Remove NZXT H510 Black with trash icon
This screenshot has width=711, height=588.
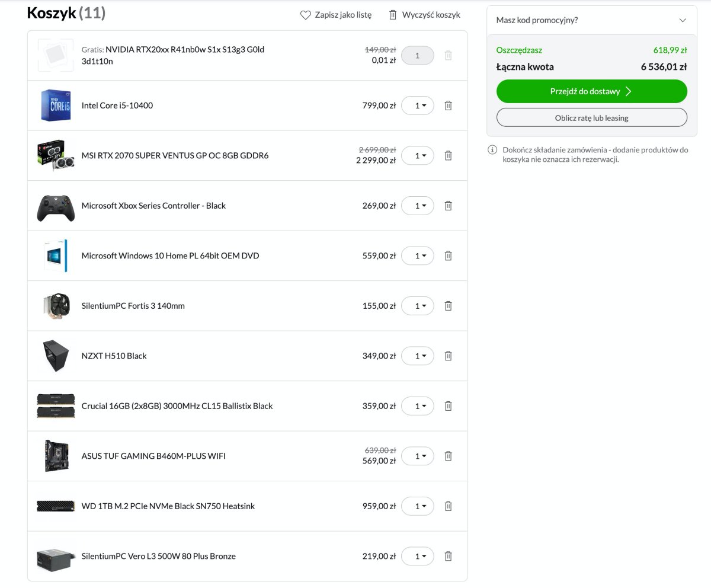coord(449,356)
